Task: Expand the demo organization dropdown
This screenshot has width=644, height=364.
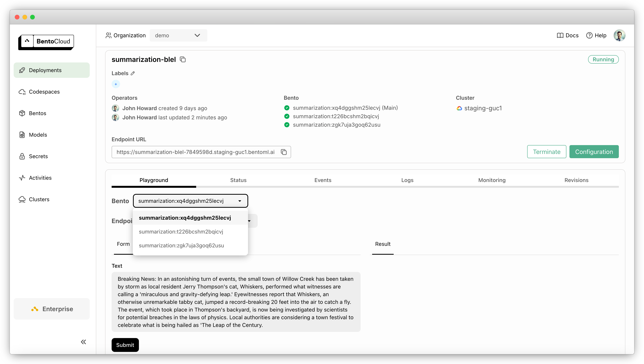Action: (x=178, y=36)
